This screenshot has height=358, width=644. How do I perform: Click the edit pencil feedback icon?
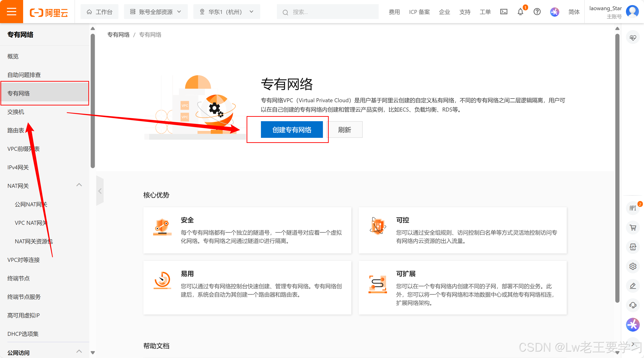click(x=632, y=286)
